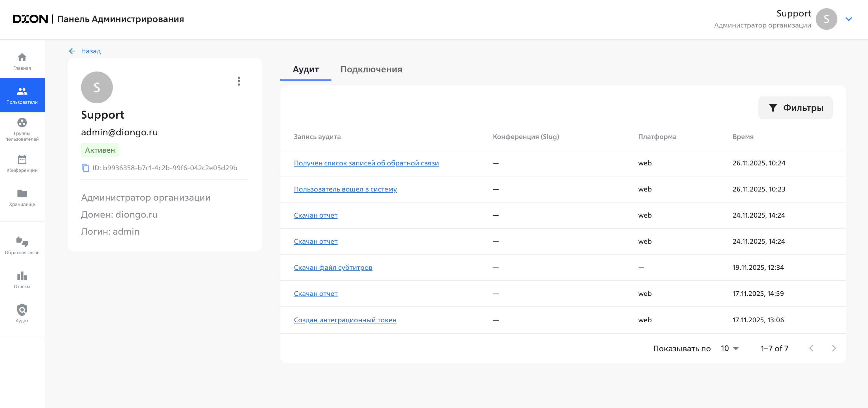
Task: Open the Пользователь вошел в систему audit record
Action: (x=345, y=189)
